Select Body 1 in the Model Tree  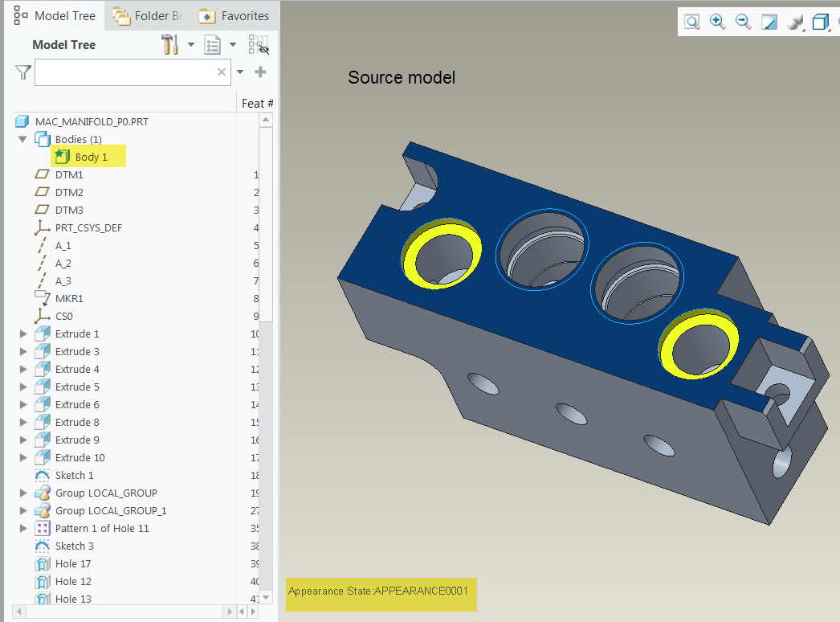pos(88,156)
